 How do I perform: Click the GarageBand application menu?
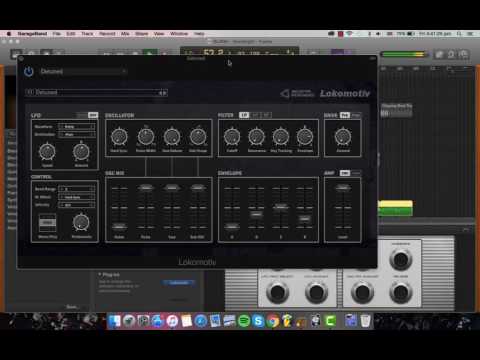pos(32,34)
